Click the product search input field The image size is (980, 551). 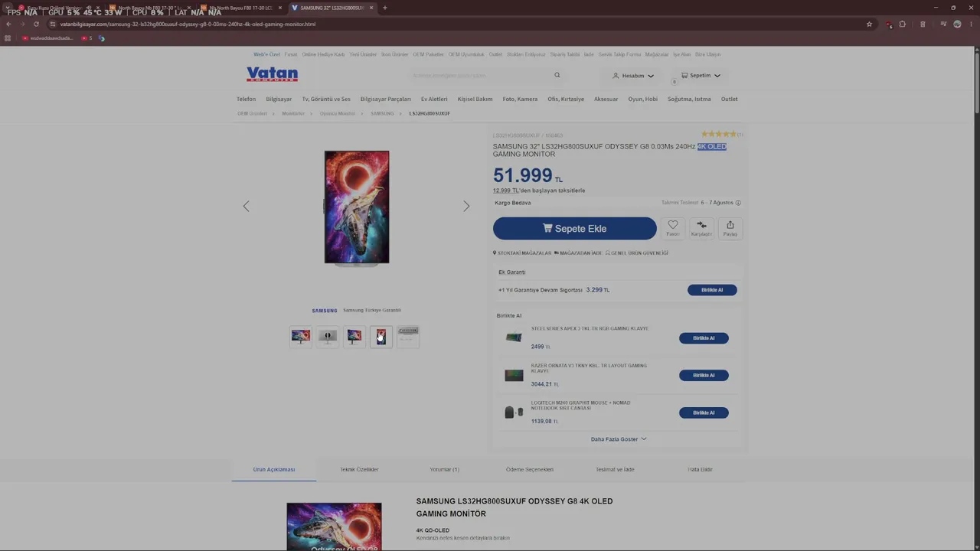(x=482, y=75)
